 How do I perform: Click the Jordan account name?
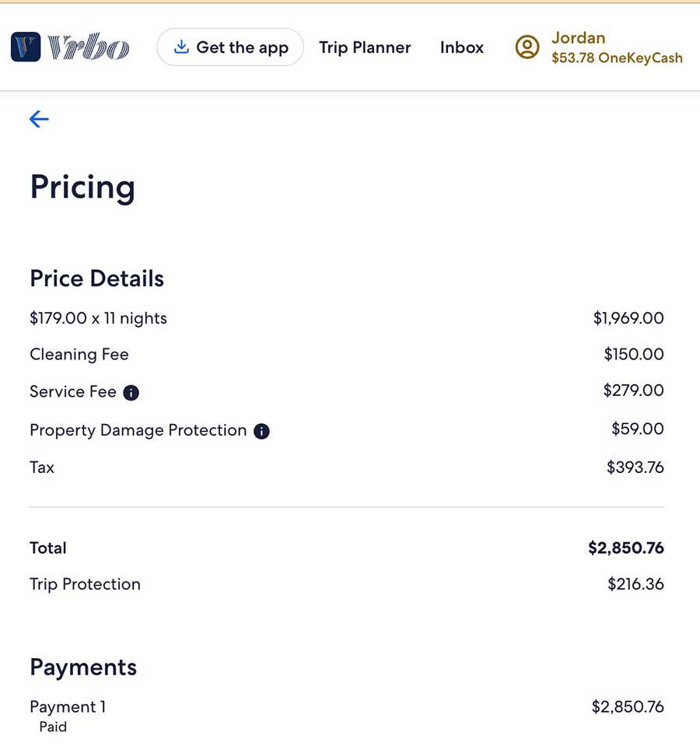point(578,37)
